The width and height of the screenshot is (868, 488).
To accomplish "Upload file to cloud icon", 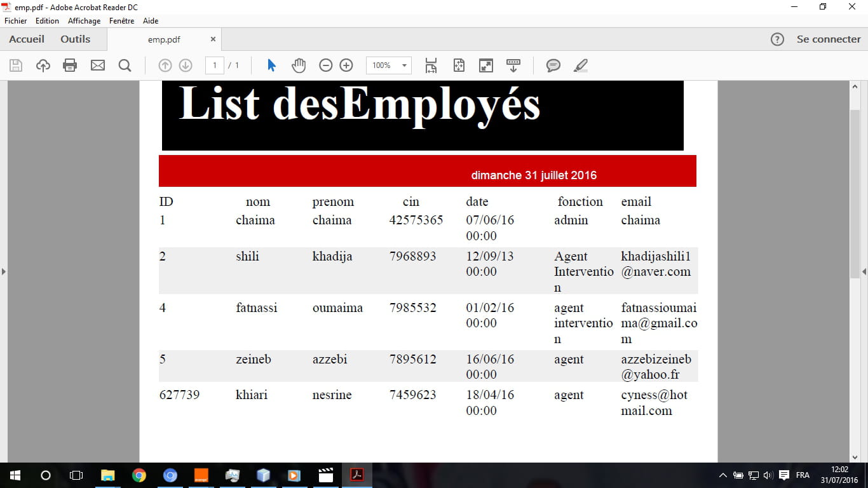I will pos(43,65).
